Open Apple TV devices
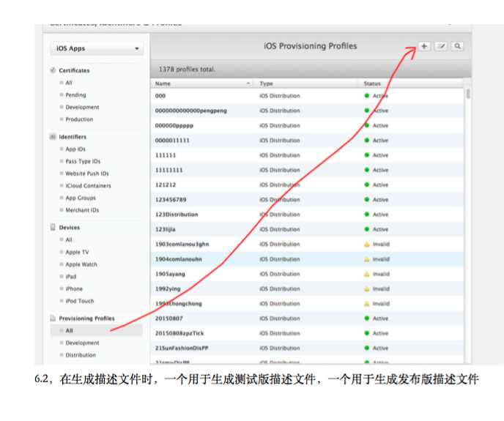Screen dimensions: 504x421 tap(77, 253)
